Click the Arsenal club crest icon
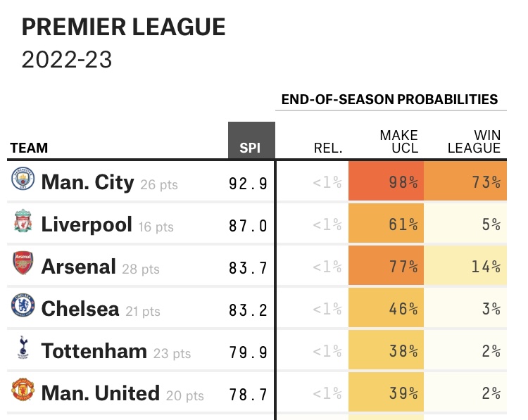Image resolution: width=528 pixels, height=420 pixels. pyautogui.click(x=23, y=266)
